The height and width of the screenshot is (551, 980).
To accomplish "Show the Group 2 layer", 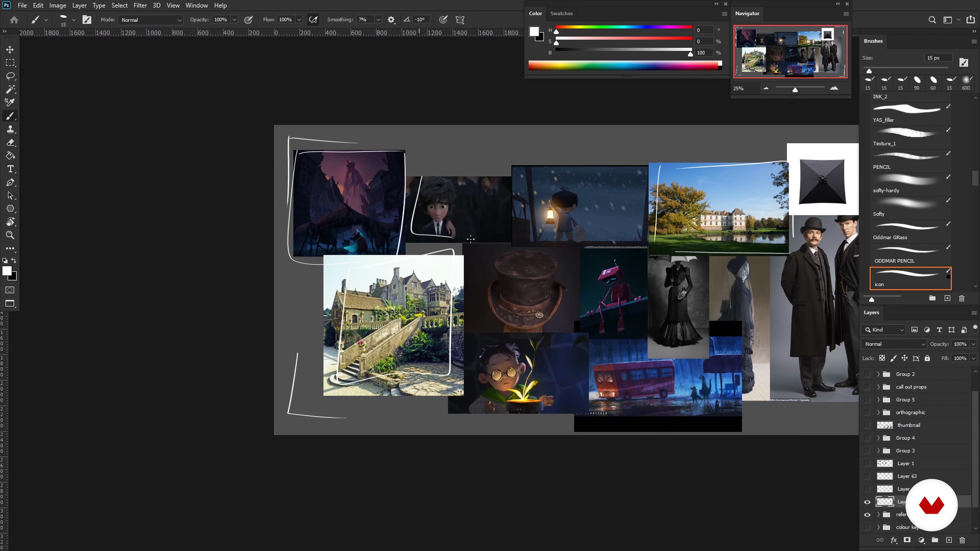I will (867, 374).
